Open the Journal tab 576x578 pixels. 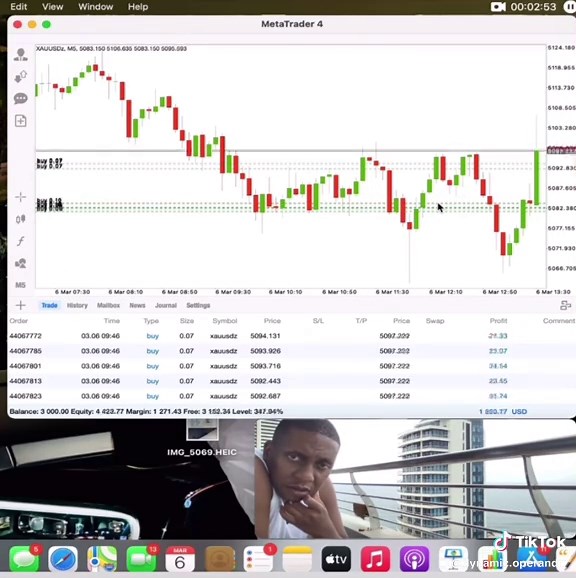[x=166, y=305]
